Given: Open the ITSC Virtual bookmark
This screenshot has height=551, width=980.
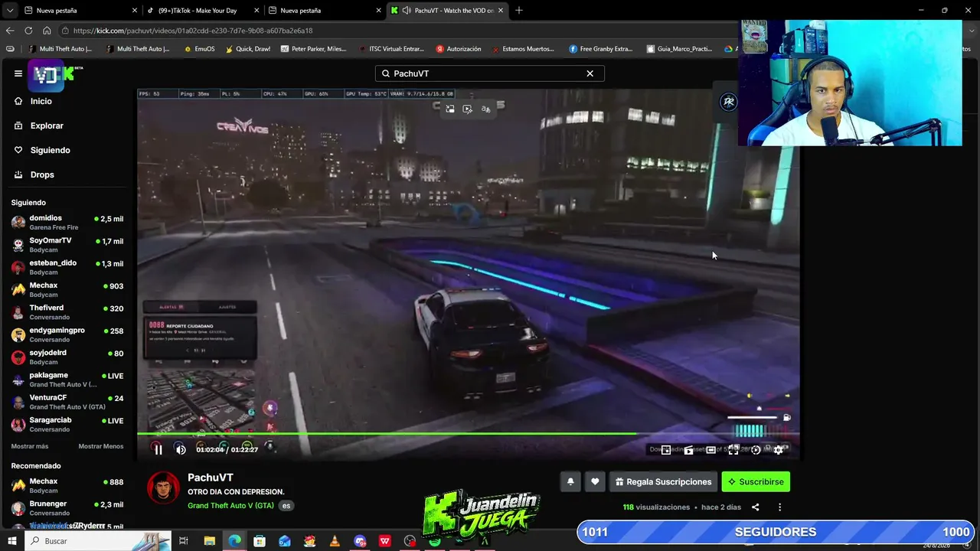Looking at the screenshot, I should [390, 49].
